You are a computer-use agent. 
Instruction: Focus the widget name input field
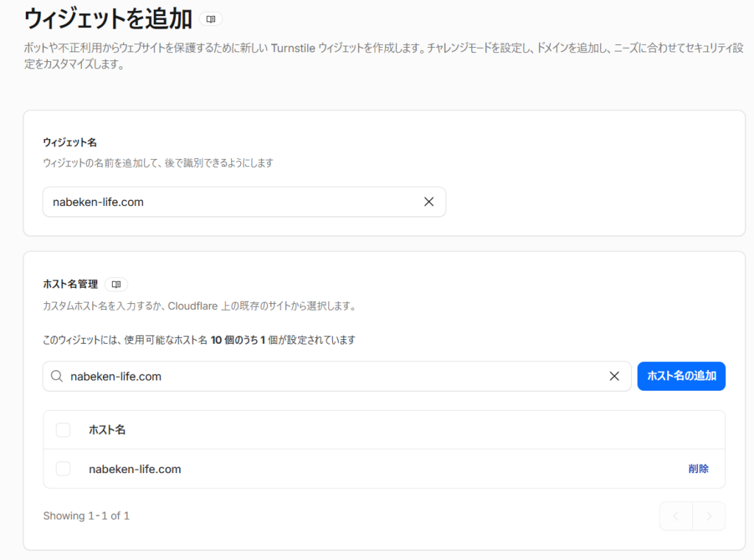point(244,202)
